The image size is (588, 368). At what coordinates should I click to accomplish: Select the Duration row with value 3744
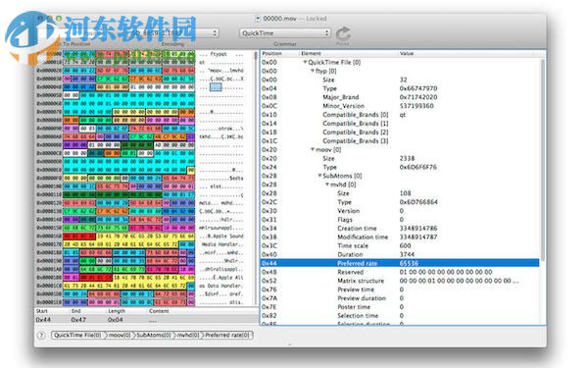(400, 254)
